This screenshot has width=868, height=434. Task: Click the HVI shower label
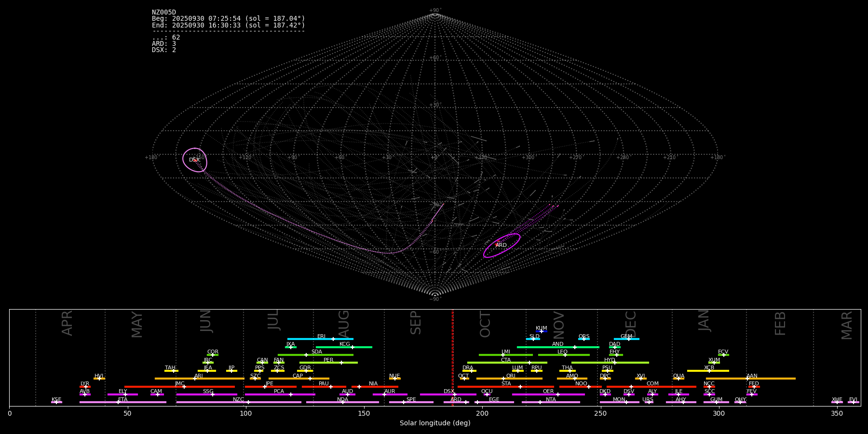[99, 376]
